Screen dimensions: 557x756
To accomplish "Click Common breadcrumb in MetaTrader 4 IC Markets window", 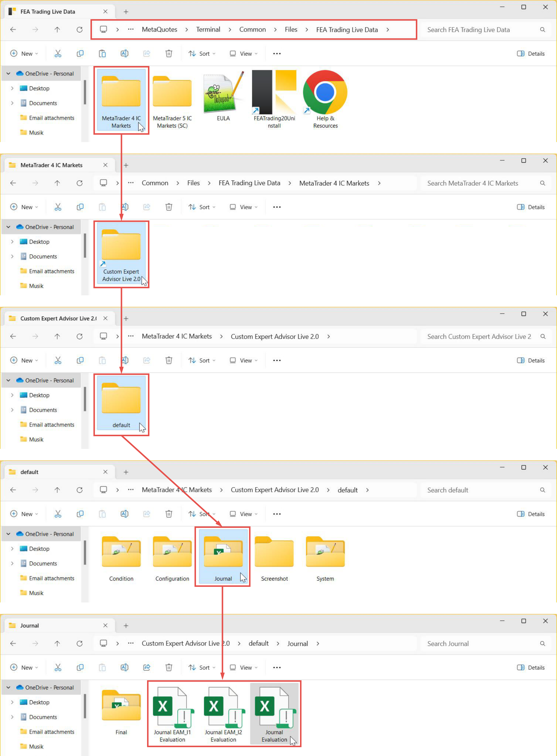I will [x=155, y=183].
